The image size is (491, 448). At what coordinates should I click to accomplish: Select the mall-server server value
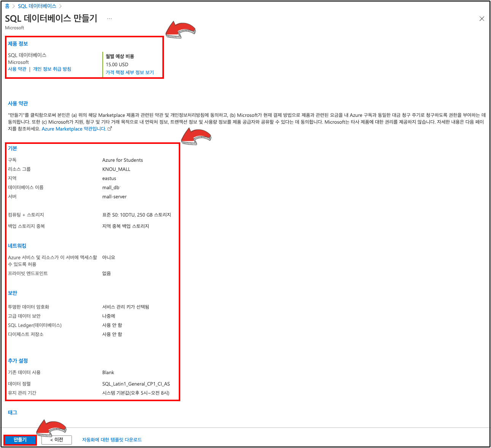click(114, 197)
